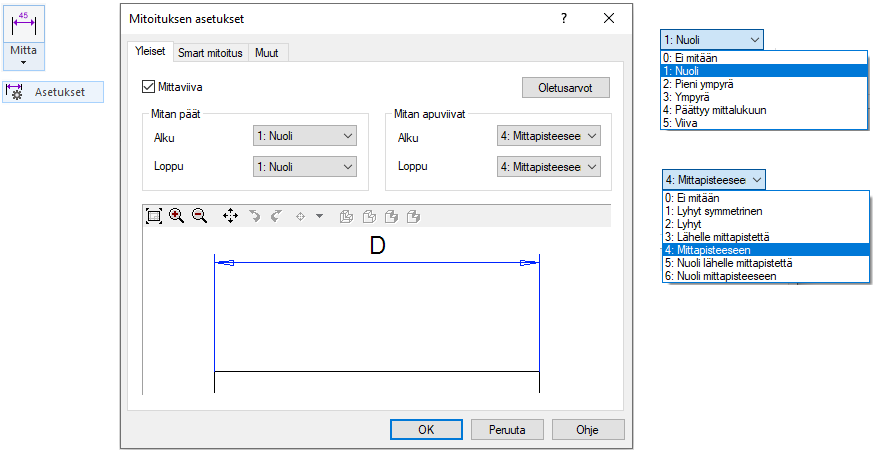The width and height of the screenshot is (876, 456).
Task: Switch to the Smart mitoitus tab
Action: click(210, 52)
